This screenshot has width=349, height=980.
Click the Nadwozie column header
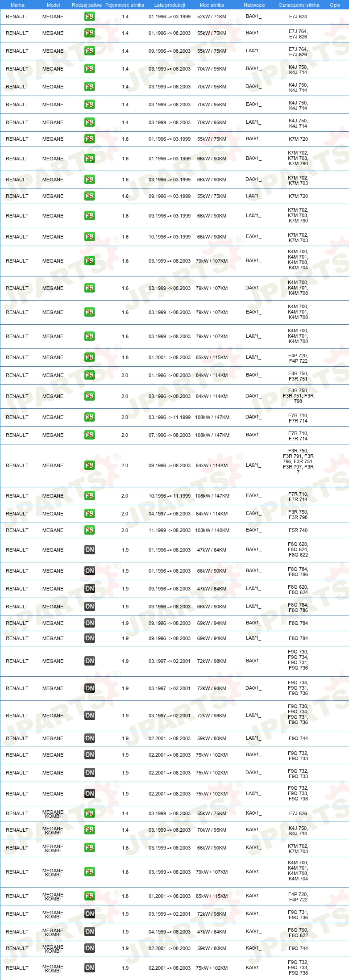254,5
